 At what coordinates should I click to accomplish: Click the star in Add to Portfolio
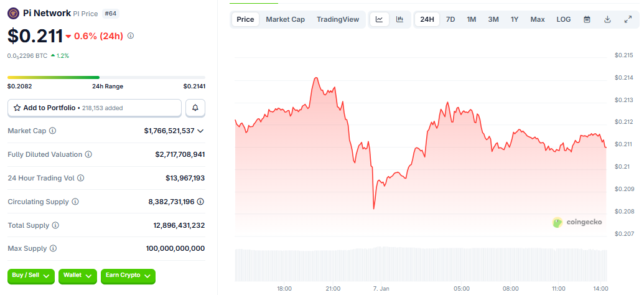(x=17, y=108)
